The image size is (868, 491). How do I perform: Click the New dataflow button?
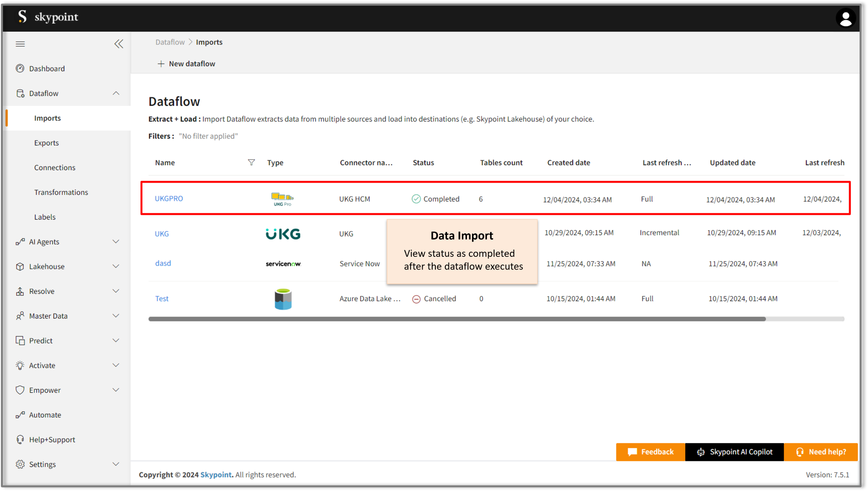(186, 64)
